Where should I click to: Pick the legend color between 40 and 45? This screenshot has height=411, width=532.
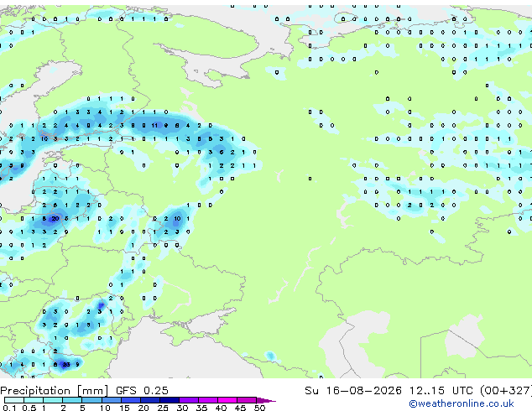(x=227, y=400)
